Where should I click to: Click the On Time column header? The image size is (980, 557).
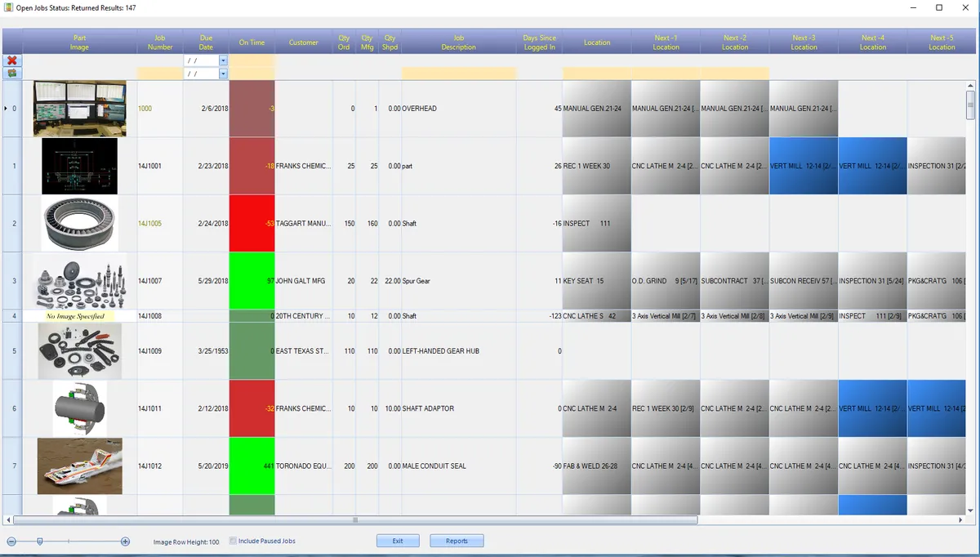pos(252,42)
